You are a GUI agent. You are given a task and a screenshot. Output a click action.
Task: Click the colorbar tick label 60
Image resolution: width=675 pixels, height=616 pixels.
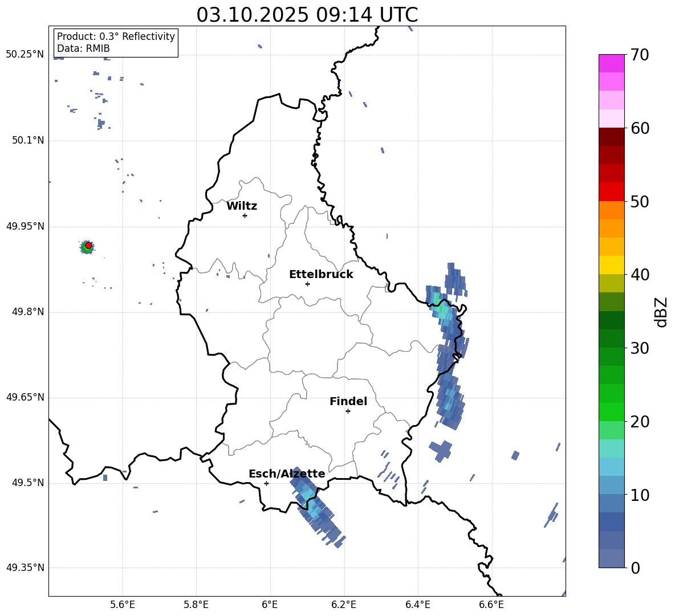coord(640,128)
